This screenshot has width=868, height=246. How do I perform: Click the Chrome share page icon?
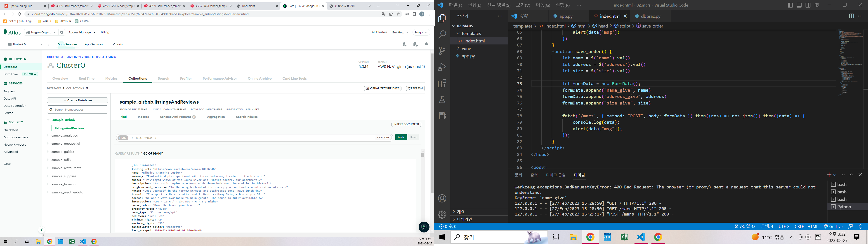click(391, 14)
